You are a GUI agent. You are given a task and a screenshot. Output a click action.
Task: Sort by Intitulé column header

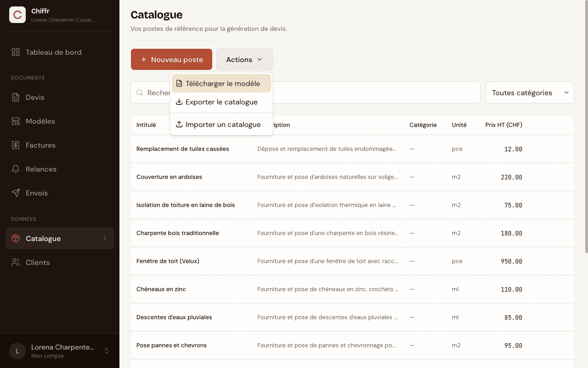(x=146, y=125)
